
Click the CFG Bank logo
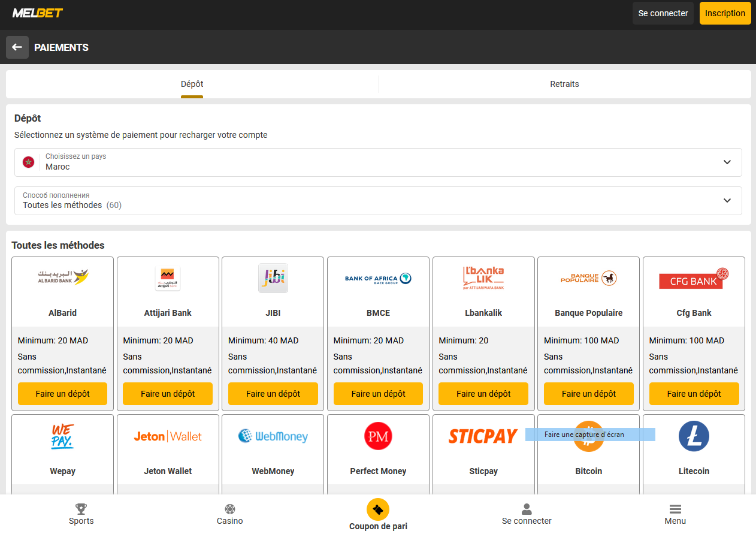[x=694, y=279]
